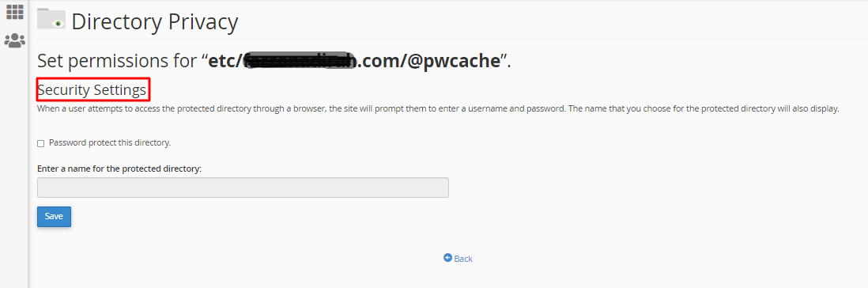Click the blue Save button

[x=54, y=217]
